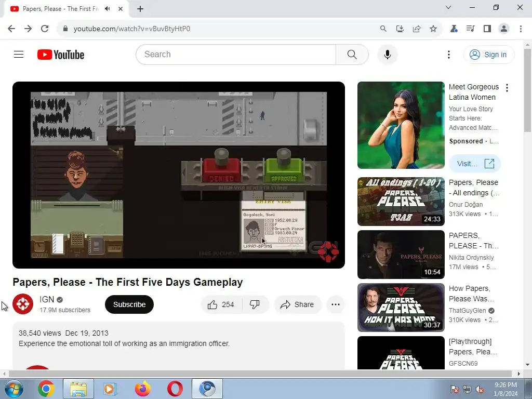Launch Firefox from the taskbar

point(142,389)
